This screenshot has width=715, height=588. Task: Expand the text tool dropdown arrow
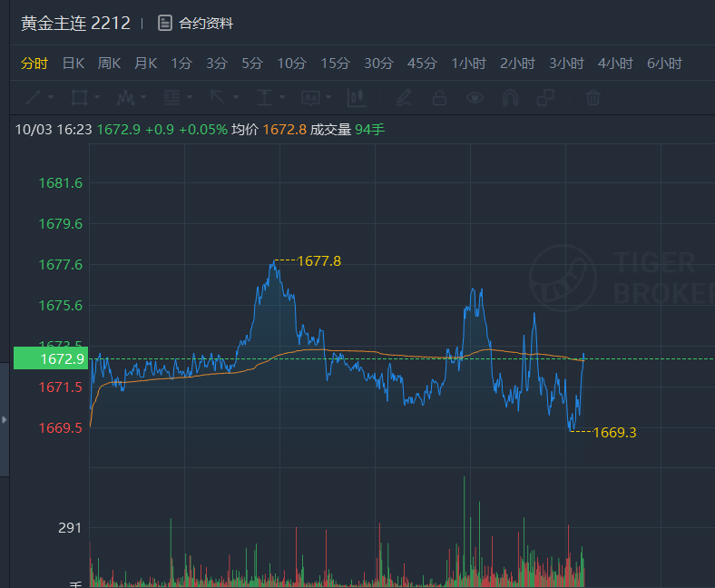pos(328,97)
